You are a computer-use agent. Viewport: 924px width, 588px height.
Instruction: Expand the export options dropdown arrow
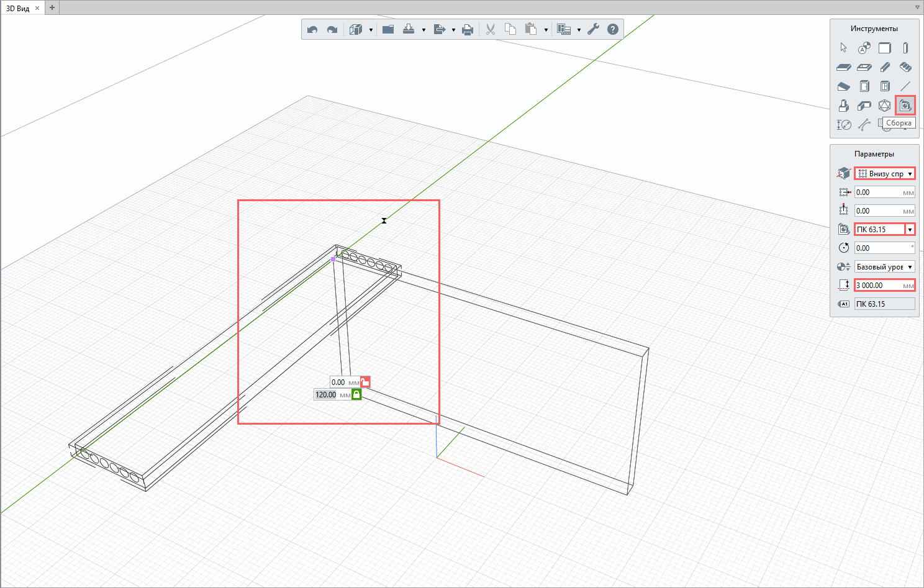(x=453, y=30)
